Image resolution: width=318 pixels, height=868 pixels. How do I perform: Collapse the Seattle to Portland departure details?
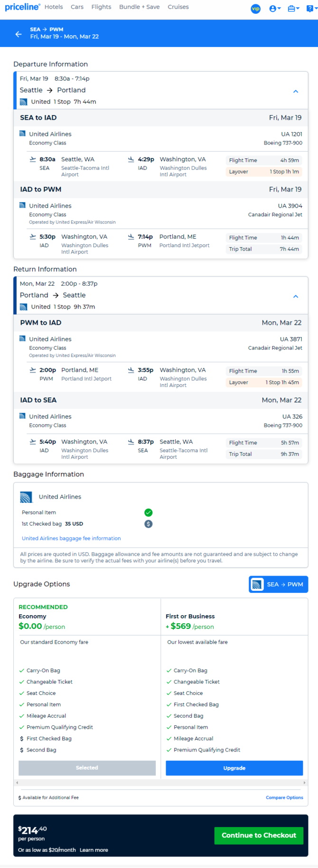[x=296, y=91]
